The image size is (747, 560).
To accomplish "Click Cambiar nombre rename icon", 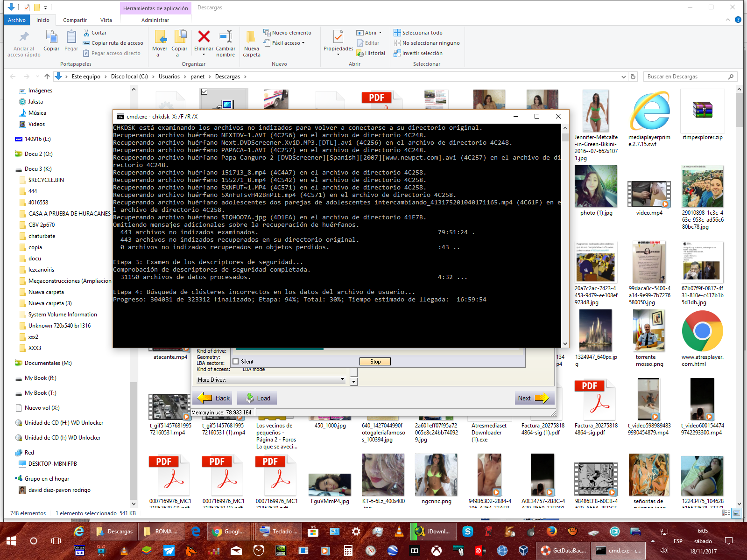I will (226, 37).
